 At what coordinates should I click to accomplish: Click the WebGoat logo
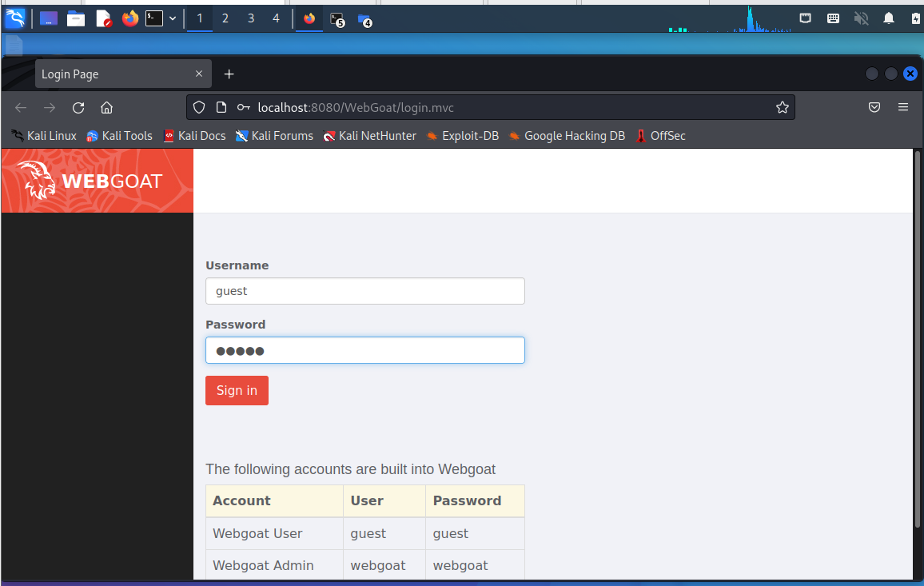(98, 181)
